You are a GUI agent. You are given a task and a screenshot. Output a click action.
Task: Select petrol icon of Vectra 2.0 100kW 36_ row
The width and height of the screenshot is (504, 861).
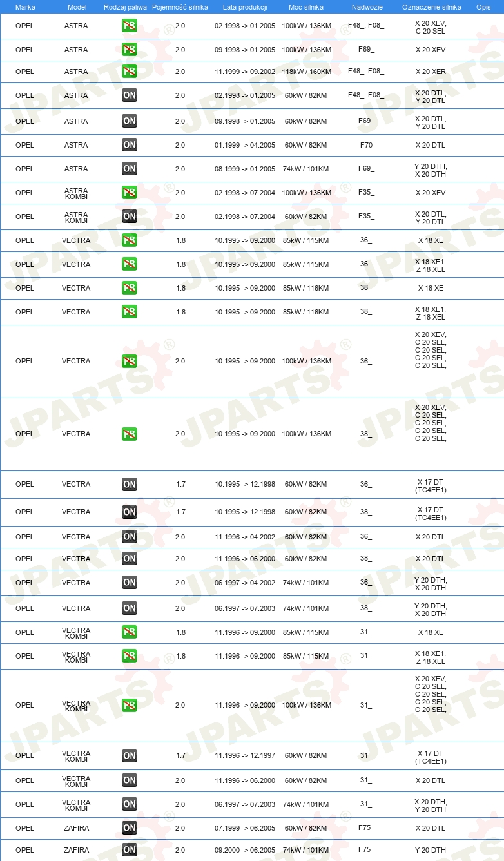[130, 361]
